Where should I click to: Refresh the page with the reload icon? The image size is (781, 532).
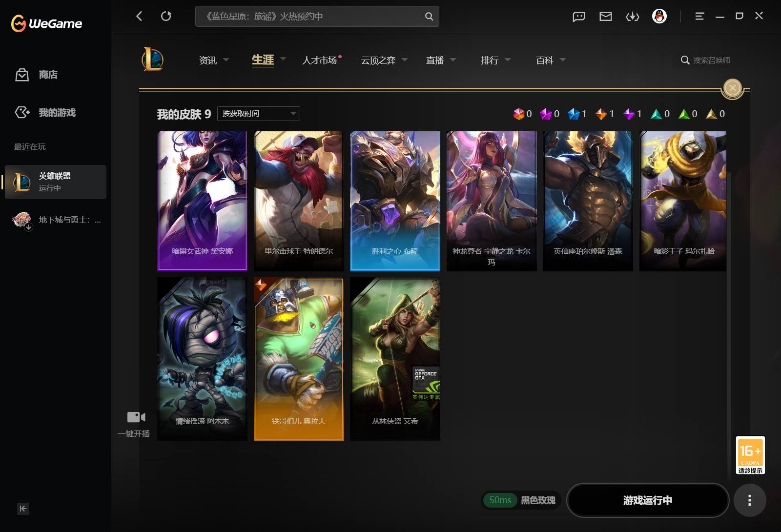coord(166,16)
